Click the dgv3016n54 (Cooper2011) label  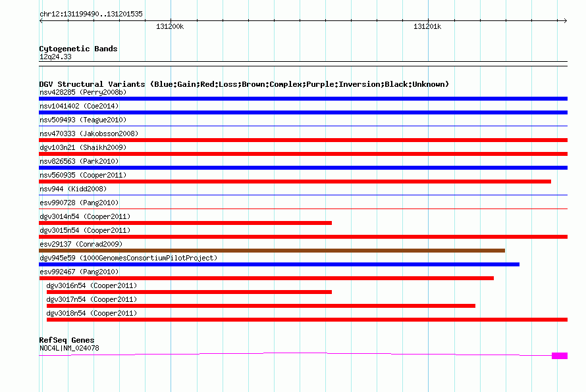92,285
